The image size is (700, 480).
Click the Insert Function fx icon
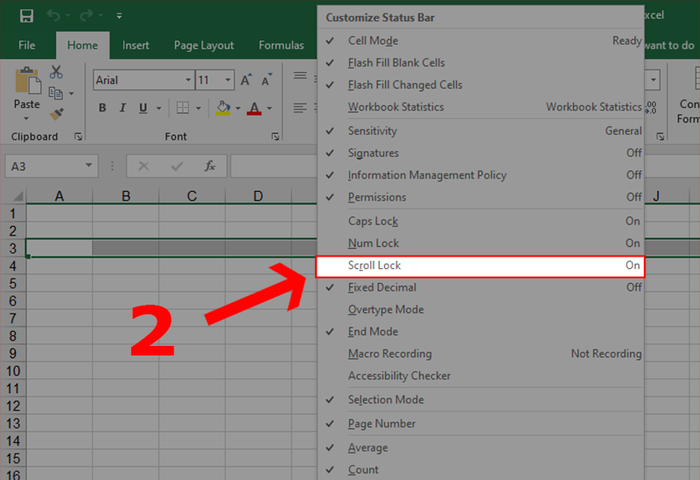(x=210, y=166)
